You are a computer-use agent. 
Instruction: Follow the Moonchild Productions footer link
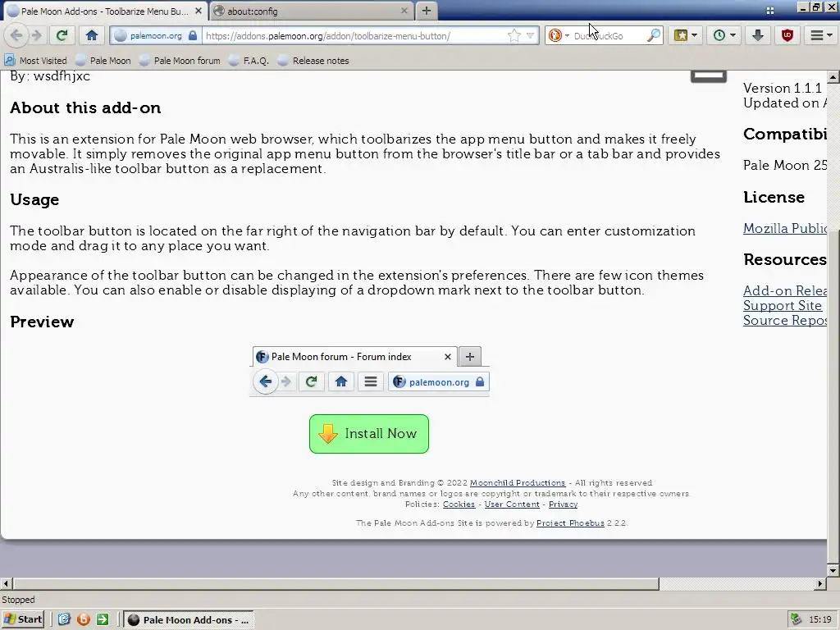(518, 482)
